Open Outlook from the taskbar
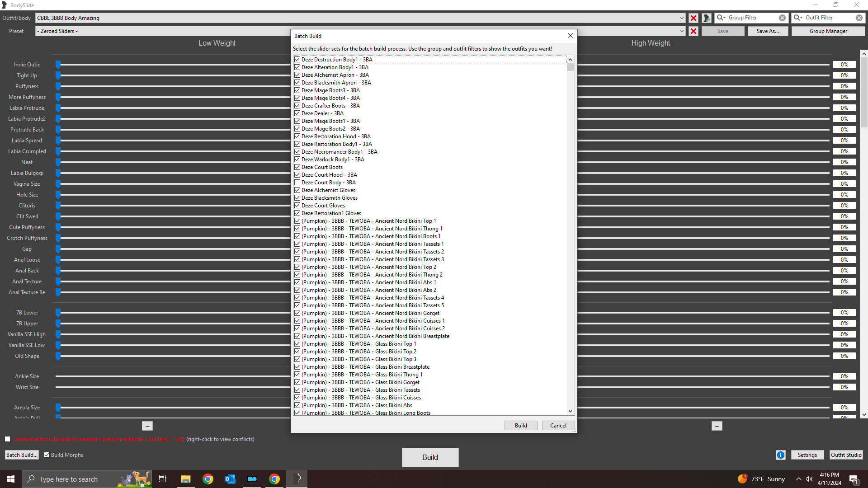Screen dimensions: 868x488 click(230, 479)
